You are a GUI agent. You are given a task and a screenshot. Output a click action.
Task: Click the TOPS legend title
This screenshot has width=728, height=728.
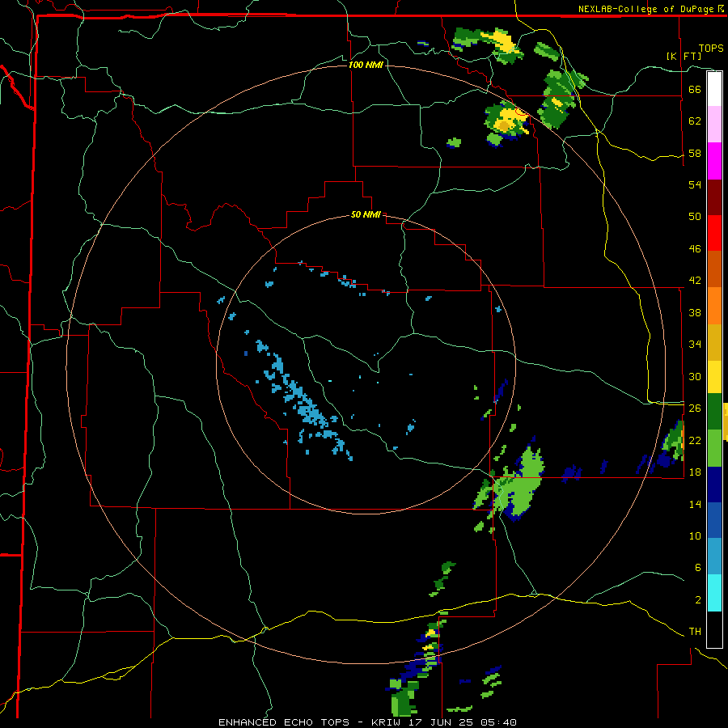[711, 48]
